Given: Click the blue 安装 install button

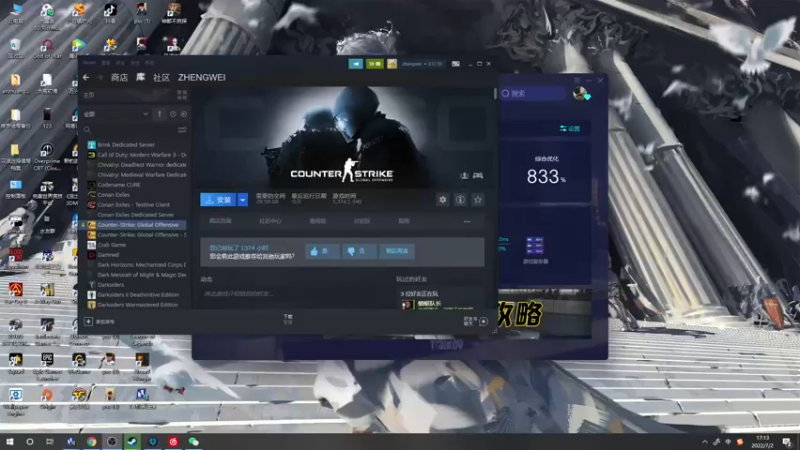Looking at the screenshot, I should pos(218,200).
